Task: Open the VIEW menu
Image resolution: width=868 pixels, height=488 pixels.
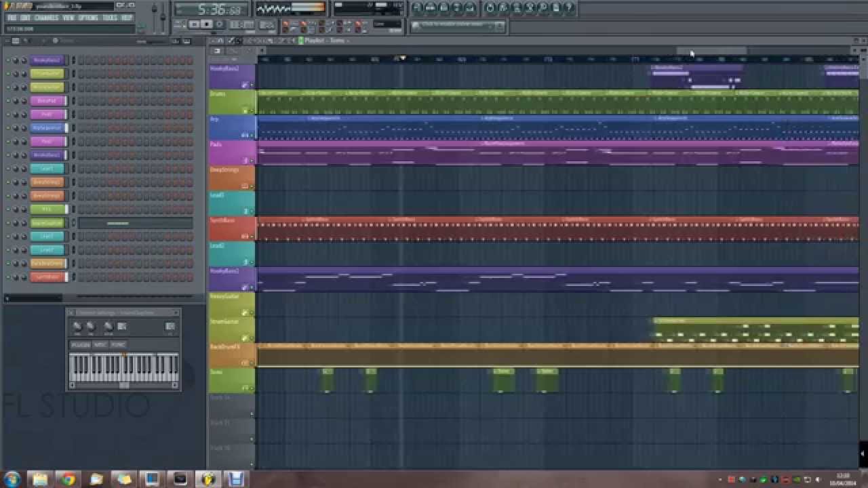Action: click(x=68, y=18)
